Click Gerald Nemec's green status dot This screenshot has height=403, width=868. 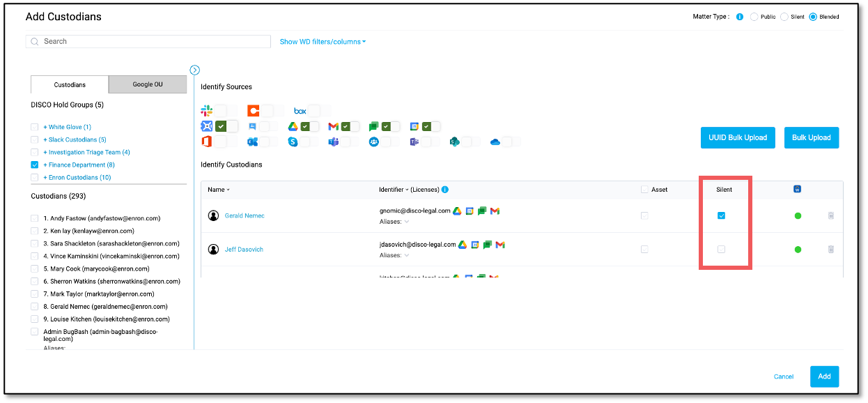click(798, 215)
